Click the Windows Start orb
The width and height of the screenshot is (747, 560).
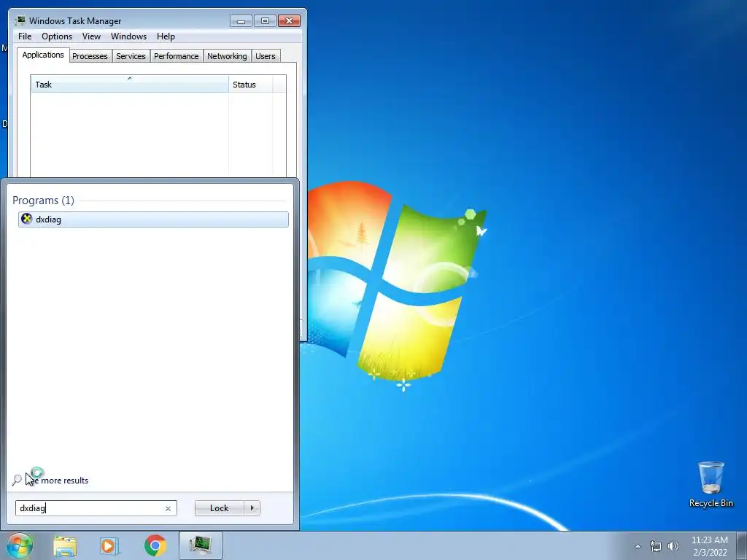20,545
